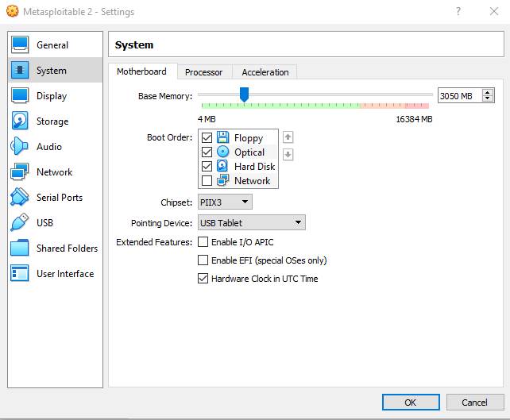Image resolution: width=510 pixels, height=420 pixels.
Task: Go to the Network adapter icon
Action: [21, 172]
